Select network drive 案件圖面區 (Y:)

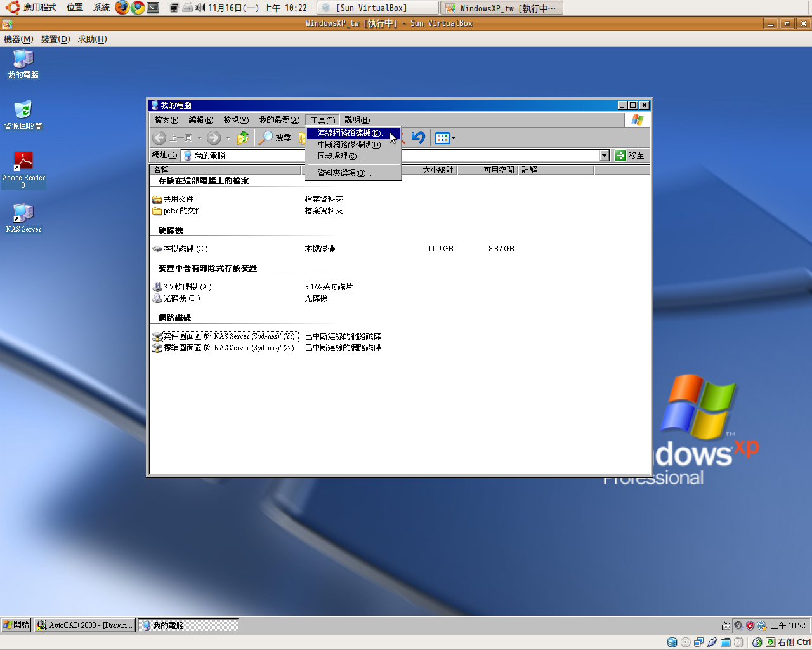(224, 336)
